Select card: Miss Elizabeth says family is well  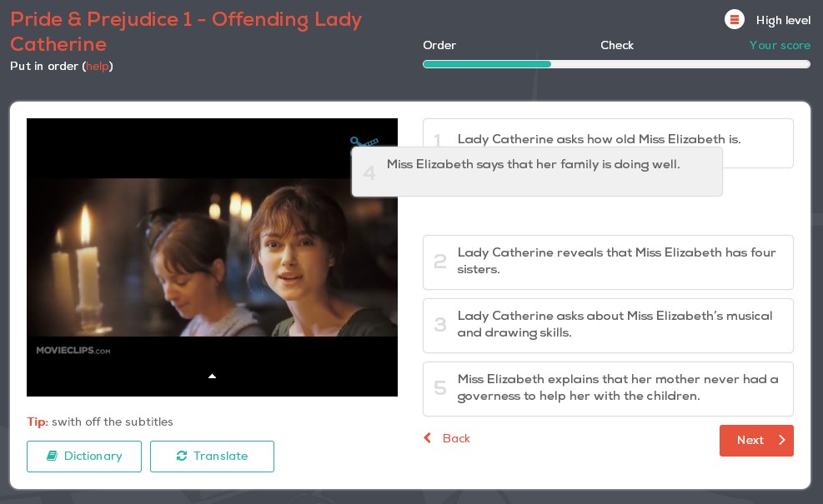(537, 172)
